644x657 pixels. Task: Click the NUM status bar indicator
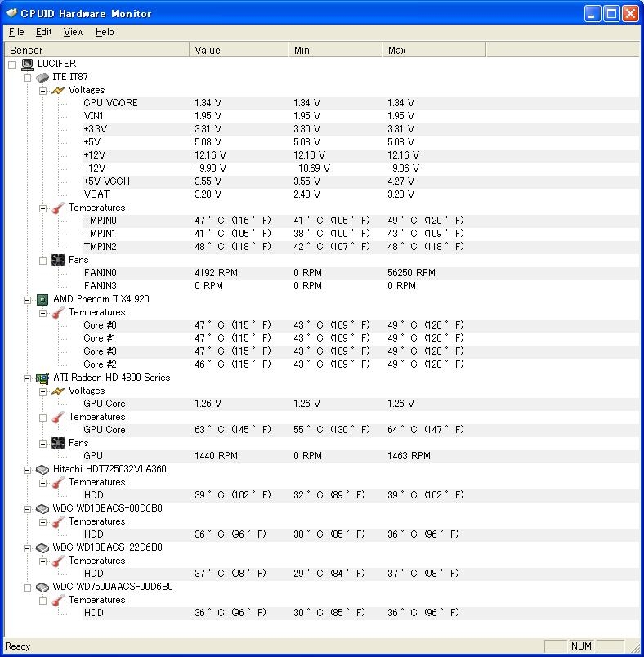click(x=581, y=646)
